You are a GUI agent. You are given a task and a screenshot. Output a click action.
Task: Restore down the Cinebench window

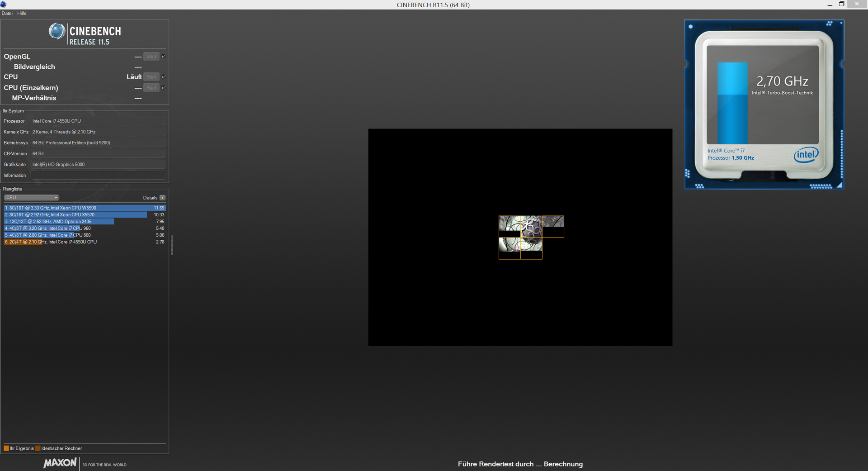pyautogui.click(x=841, y=4)
